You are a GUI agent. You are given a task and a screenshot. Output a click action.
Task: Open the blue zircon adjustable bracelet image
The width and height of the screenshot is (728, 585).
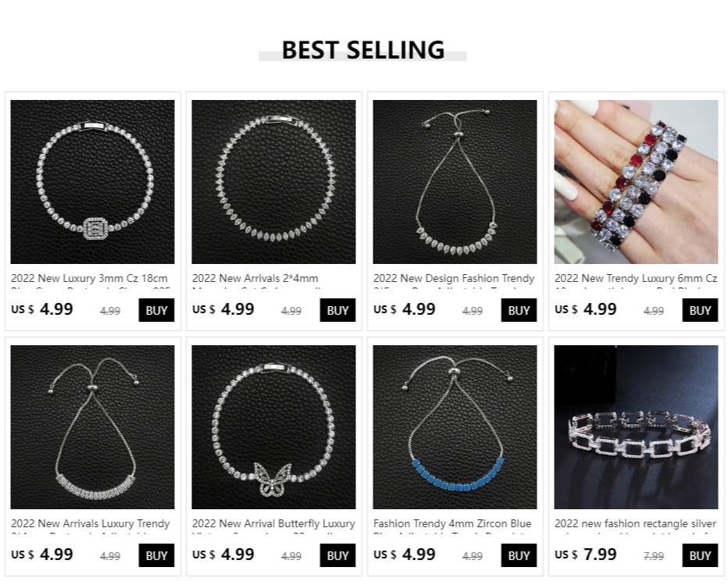pos(455,426)
